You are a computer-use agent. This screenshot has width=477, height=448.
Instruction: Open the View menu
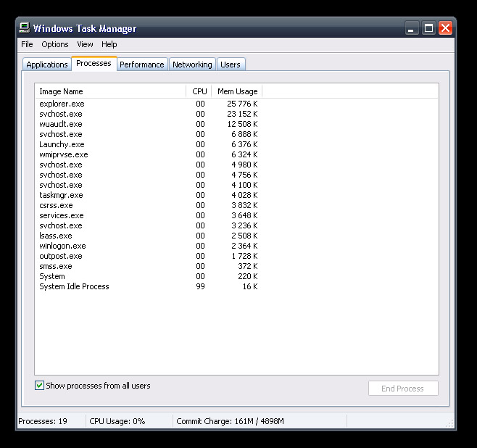point(85,44)
